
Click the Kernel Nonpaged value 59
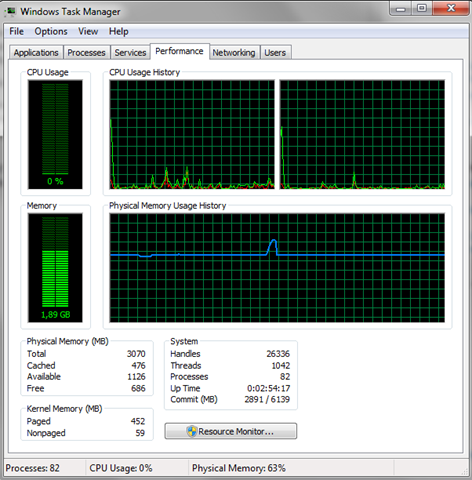(140, 433)
